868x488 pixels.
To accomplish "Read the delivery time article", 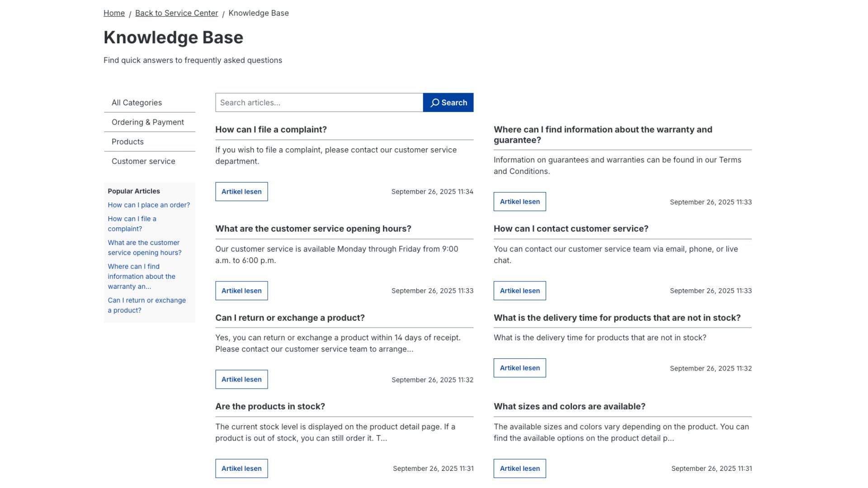I will coord(519,368).
